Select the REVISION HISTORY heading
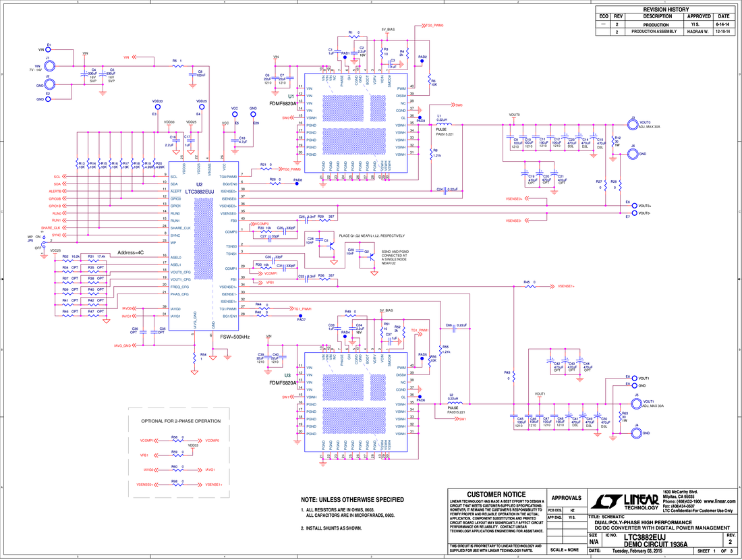 (x=666, y=9)
